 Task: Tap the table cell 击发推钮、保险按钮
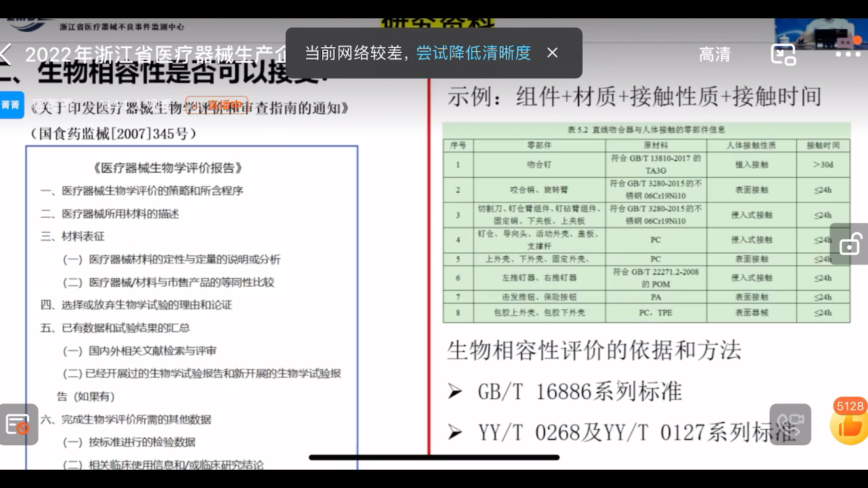[539, 297]
